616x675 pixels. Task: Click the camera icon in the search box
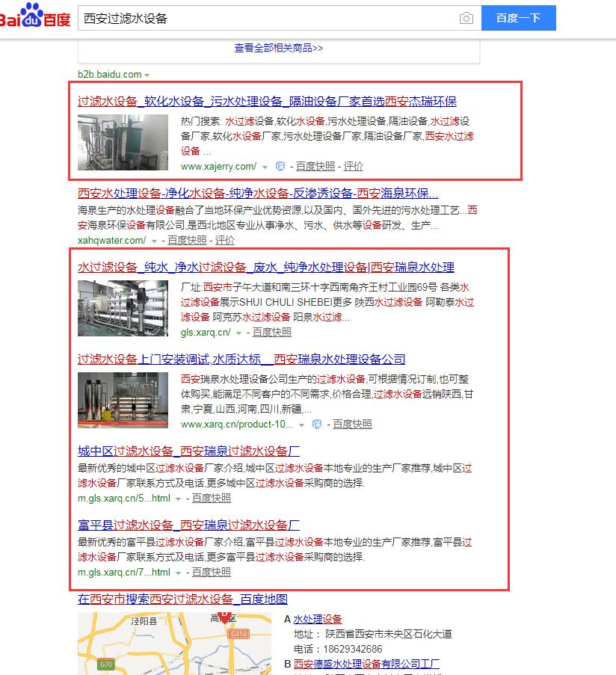click(x=466, y=18)
